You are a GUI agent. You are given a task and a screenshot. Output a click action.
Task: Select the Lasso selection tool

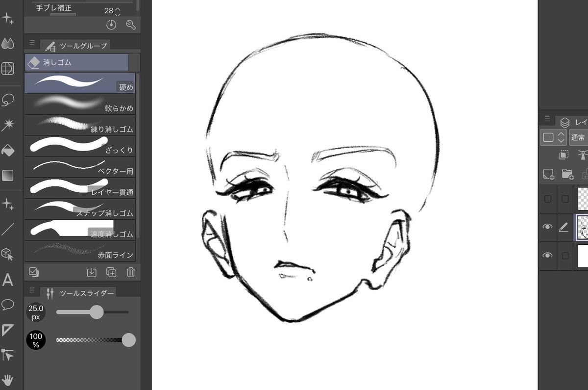tap(8, 100)
